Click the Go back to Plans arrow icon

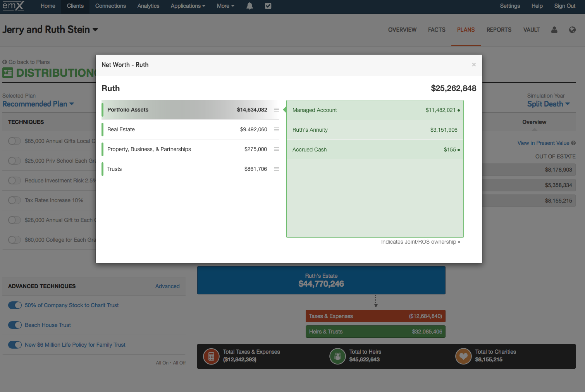(5, 62)
